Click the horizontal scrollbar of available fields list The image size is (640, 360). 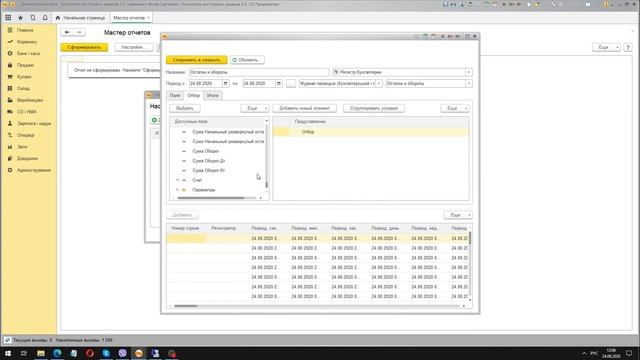211,198
